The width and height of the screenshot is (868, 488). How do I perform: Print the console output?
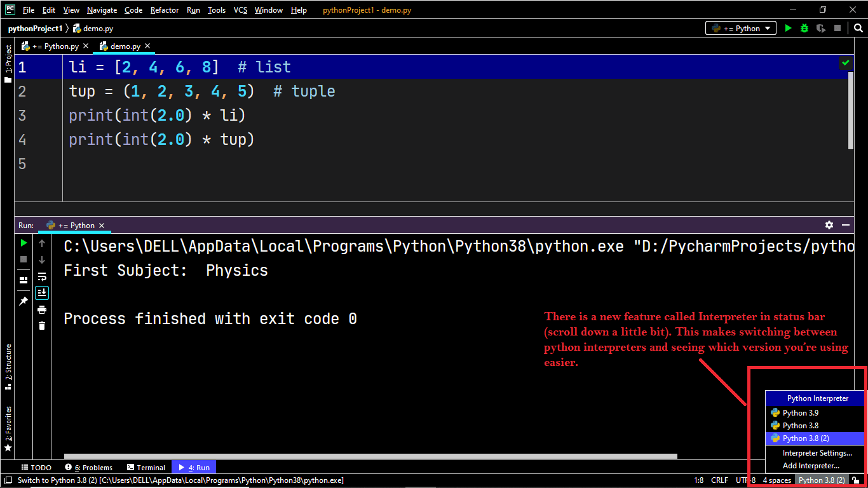[x=41, y=309]
